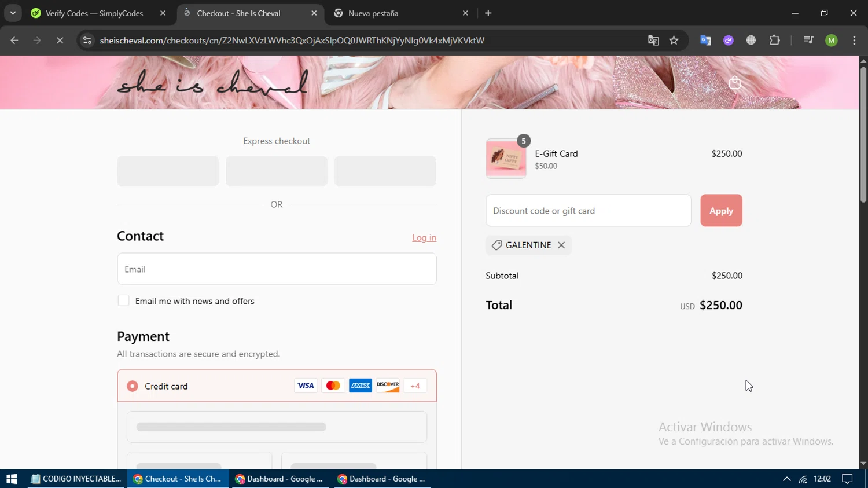Click the scrollbar down arrow

pyautogui.click(x=863, y=464)
